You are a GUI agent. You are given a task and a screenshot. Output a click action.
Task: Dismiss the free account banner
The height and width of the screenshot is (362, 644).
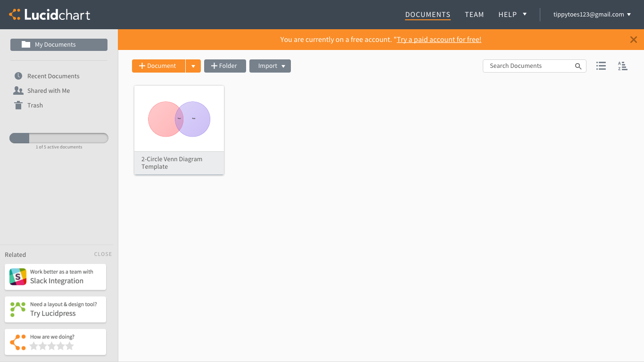coord(634,40)
